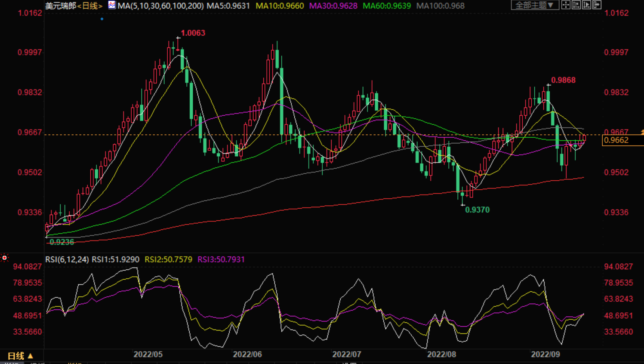Click the 2022/08 date on time axis
Image resolution: width=644 pixels, height=364 pixels.
click(x=441, y=355)
